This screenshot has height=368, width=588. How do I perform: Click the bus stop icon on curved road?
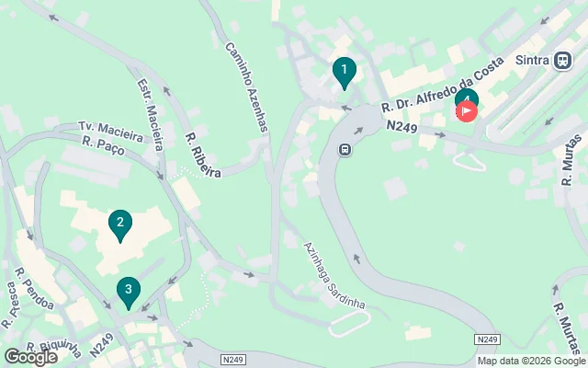(345, 150)
